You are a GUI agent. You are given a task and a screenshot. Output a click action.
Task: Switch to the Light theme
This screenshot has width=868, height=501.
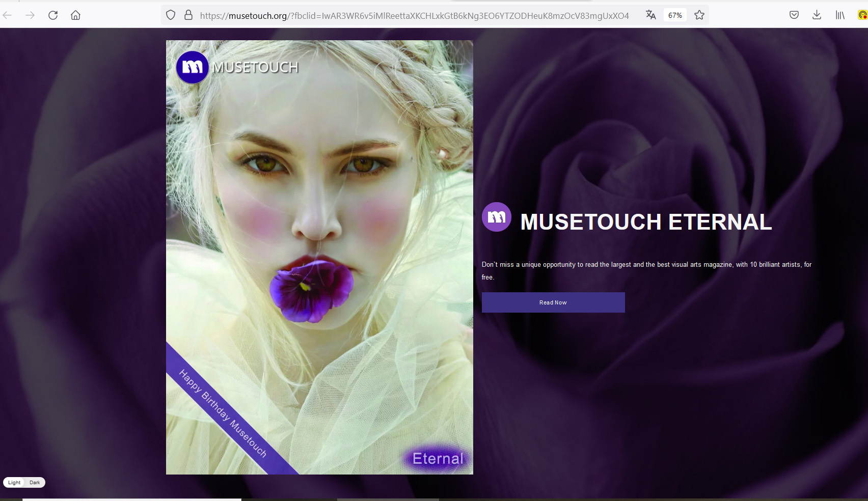pyautogui.click(x=14, y=483)
